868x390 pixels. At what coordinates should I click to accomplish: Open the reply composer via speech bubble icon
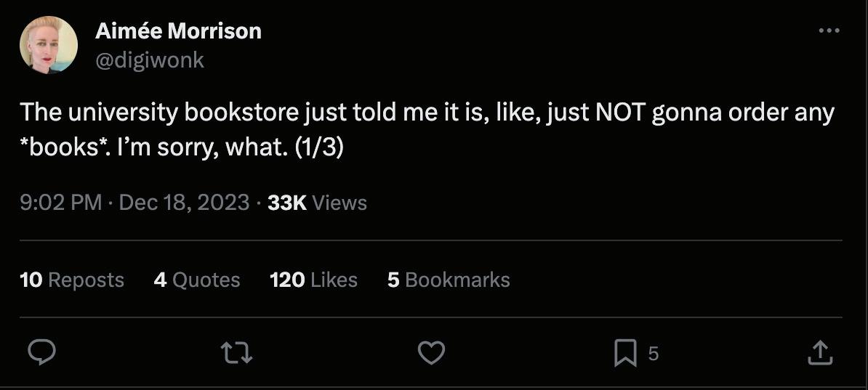coord(42,353)
